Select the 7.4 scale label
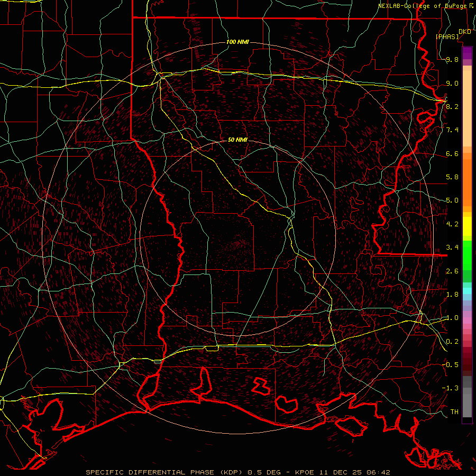This screenshot has width=476, height=476. tap(452, 130)
